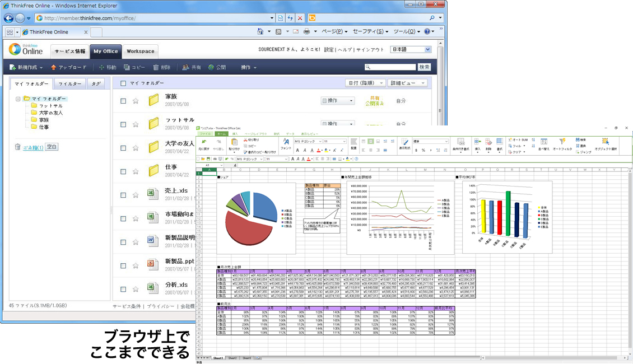Check the box for 大学の友人 folder row
Image resolution: width=633 pixels, height=364 pixels.
pos(123,148)
